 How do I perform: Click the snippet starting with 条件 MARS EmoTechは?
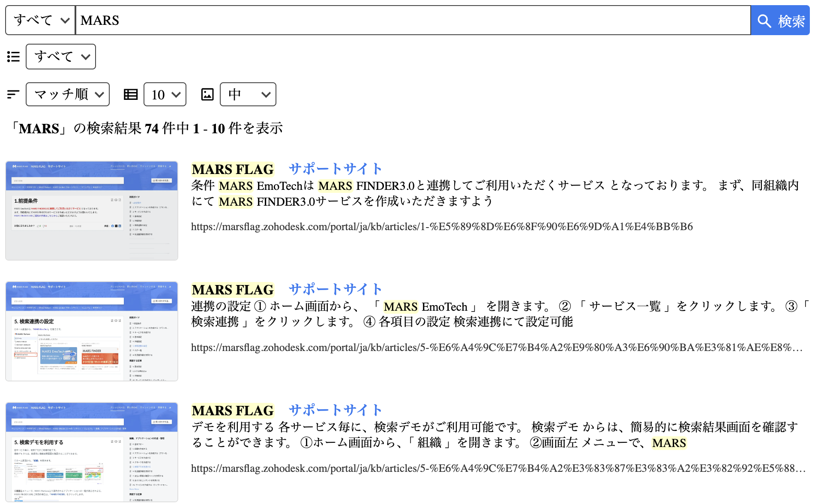click(495, 193)
